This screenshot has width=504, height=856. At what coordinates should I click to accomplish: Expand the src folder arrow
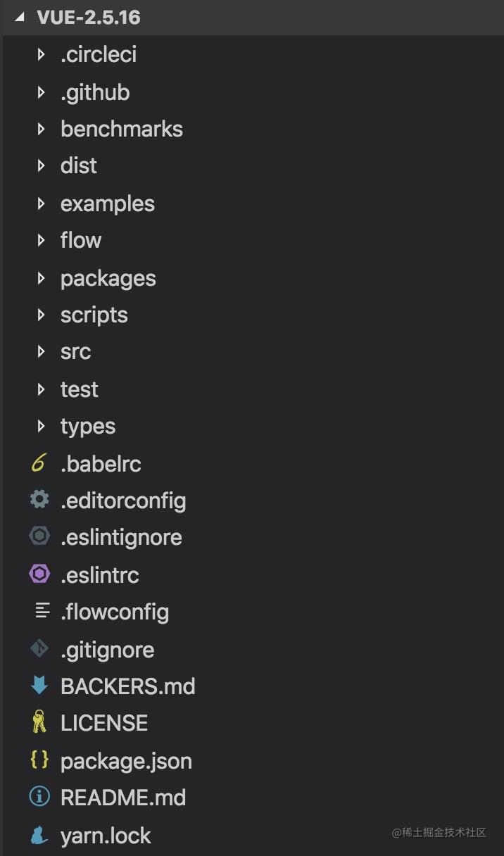pyautogui.click(x=42, y=351)
